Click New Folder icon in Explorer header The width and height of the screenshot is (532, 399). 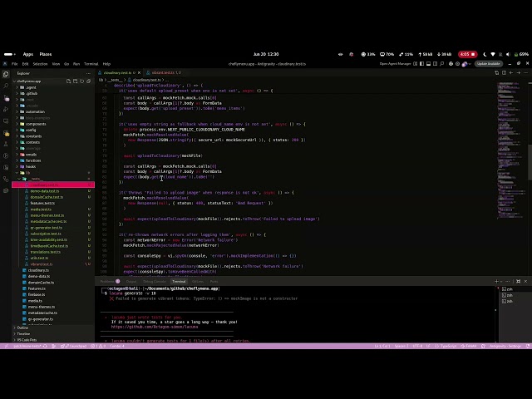click(76, 81)
